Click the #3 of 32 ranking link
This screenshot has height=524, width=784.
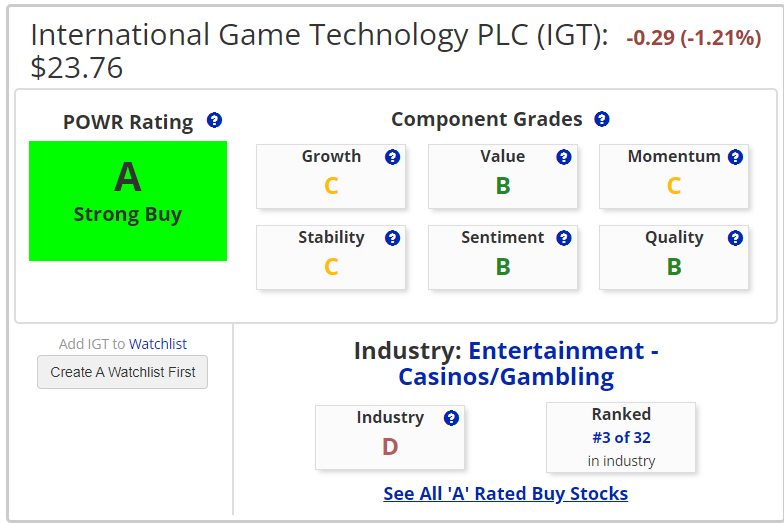coord(622,438)
